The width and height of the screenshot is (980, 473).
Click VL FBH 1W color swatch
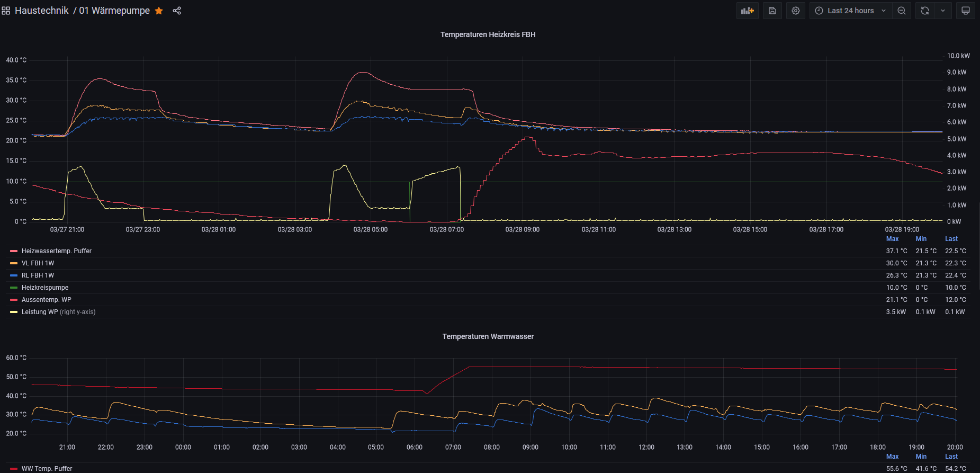click(14, 263)
